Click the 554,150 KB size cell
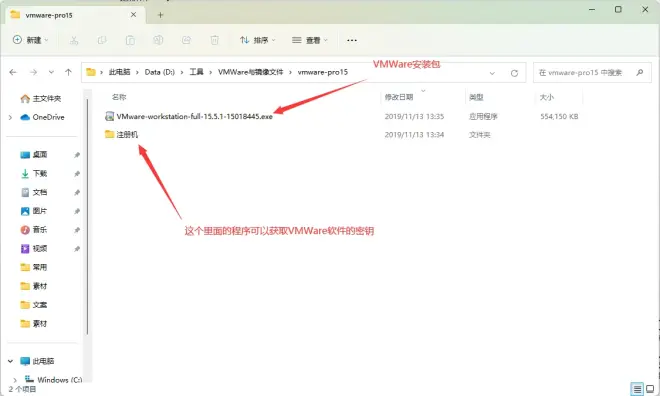The image size is (660, 396). point(559,117)
